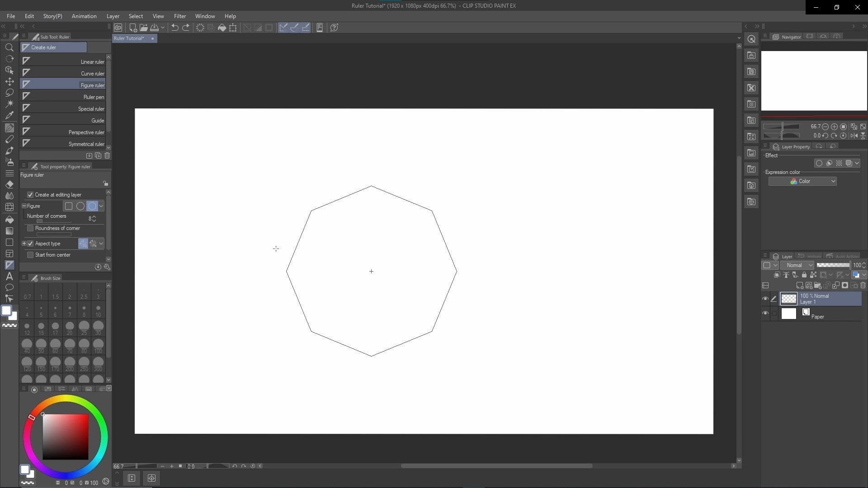The image size is (868, 488).
Task: Open the Filter menu
Action: pos(179,16)
